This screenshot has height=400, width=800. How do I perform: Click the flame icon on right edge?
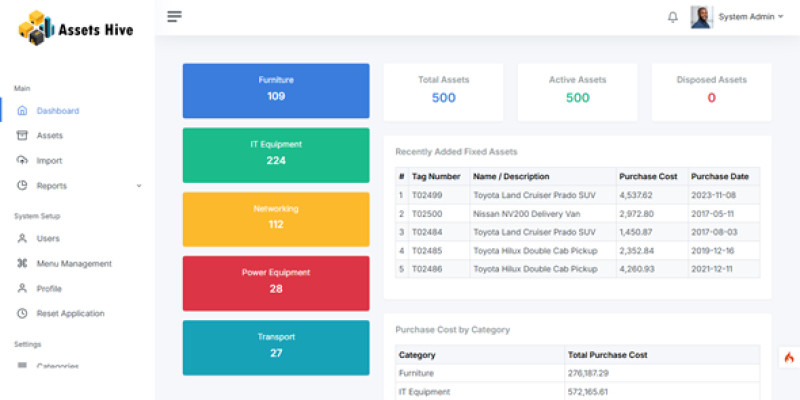pyautogui.click(x=788, y=357)
